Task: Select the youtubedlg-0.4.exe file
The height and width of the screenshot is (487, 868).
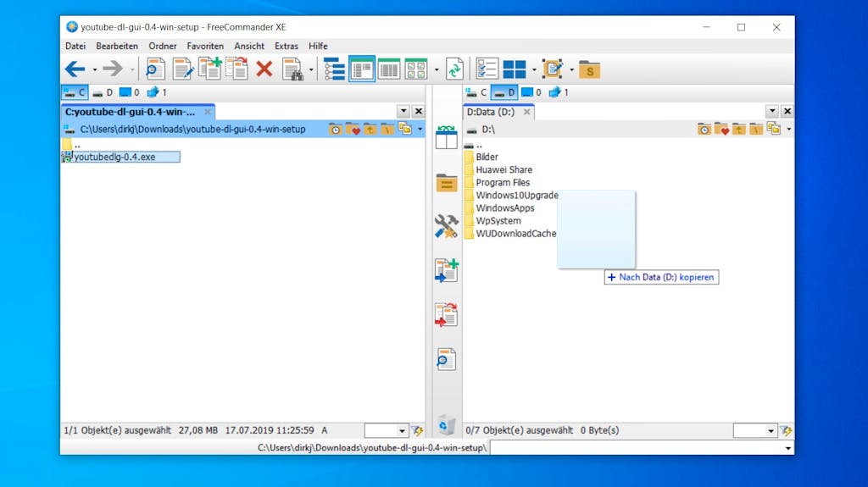Action: [x=120, y=158]
